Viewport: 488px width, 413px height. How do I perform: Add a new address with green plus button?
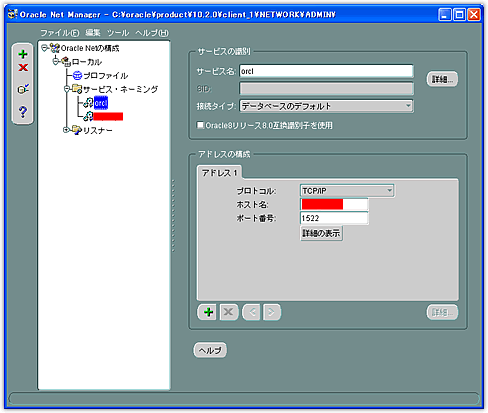[x=208, y=312]
